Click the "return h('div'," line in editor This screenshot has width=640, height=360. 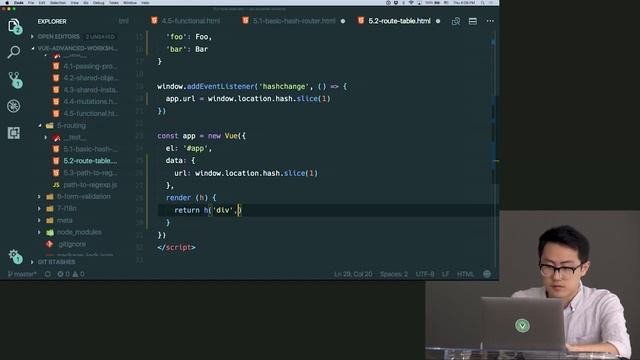208,210
